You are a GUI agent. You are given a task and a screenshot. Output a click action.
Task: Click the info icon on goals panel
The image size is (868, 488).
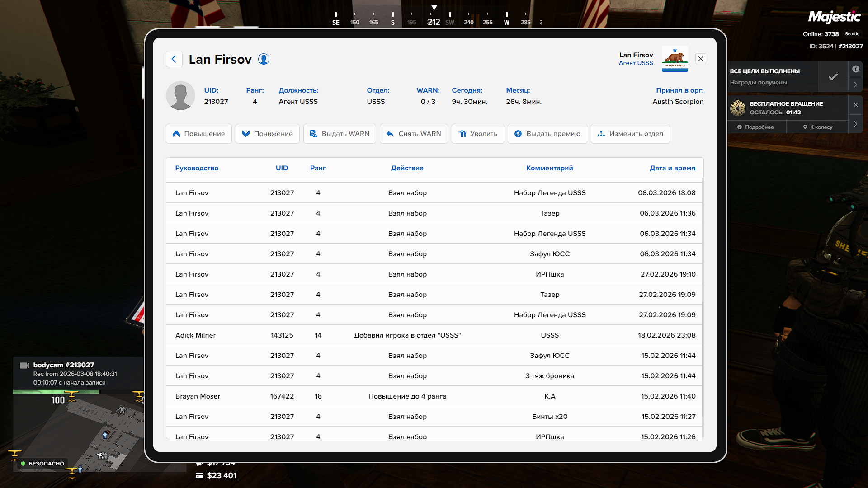(855, 69)
